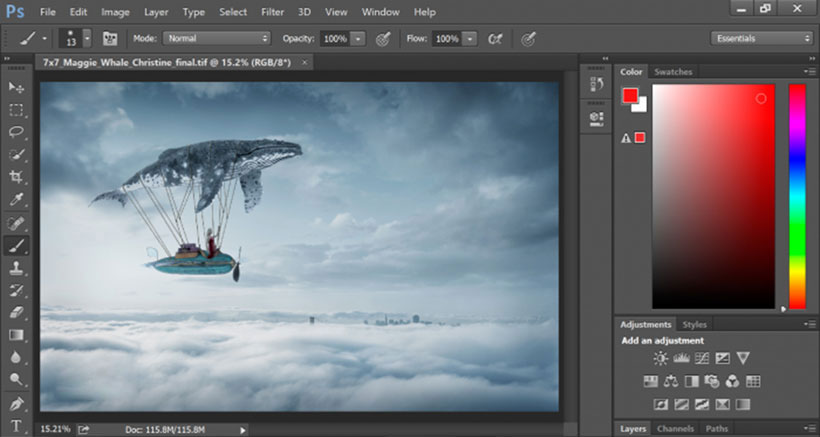Open the Filter menu
This screenshot has height=437, width=820.
pyautogui.click(x=272, y=12)
